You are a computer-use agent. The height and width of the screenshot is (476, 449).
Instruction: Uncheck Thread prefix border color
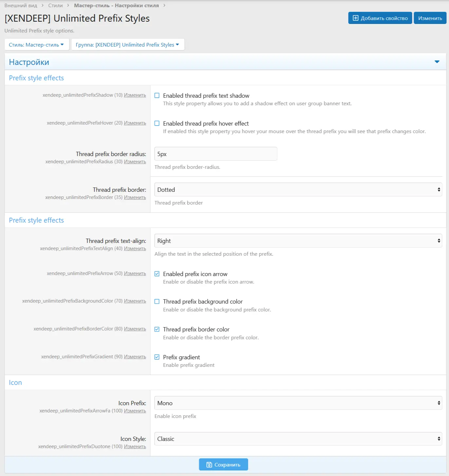pos(157,329)
